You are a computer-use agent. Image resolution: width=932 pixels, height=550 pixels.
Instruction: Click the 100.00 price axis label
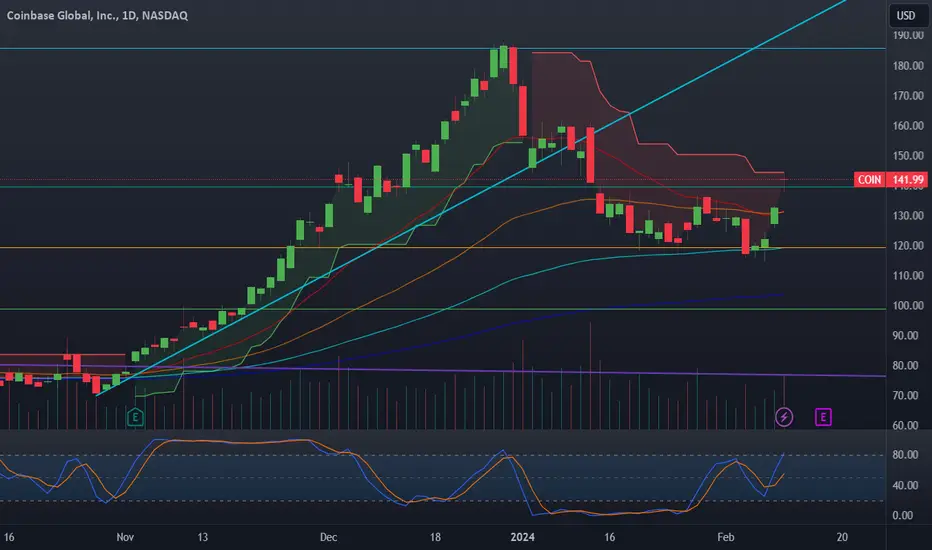point(908,306)
